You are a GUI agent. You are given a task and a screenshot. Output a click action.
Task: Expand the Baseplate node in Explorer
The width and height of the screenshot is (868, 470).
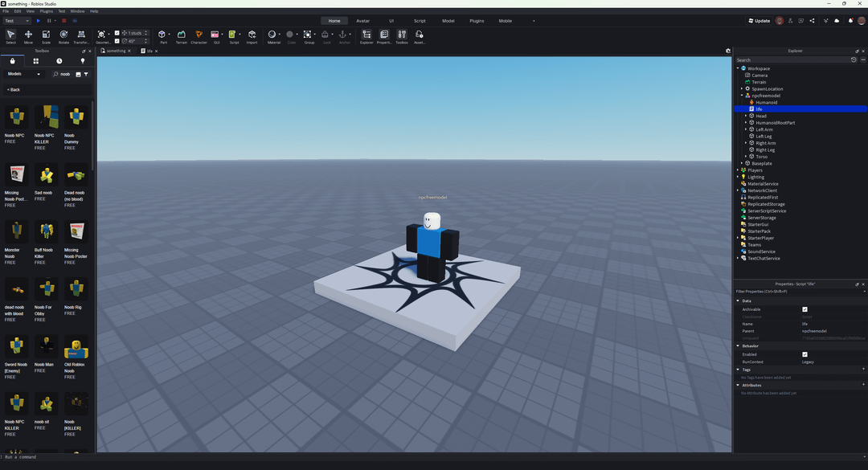click(x=742, y=163)
